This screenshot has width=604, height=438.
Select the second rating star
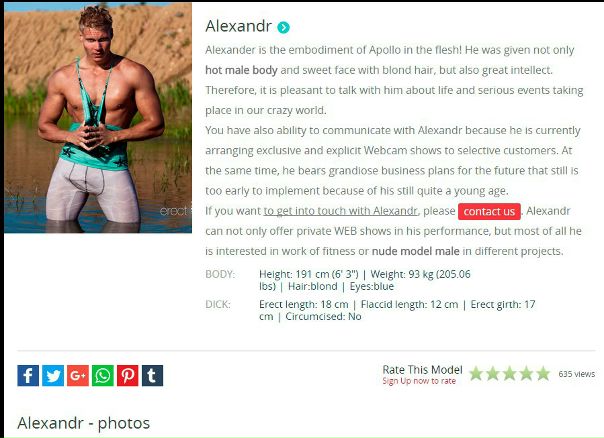(493, 373)
